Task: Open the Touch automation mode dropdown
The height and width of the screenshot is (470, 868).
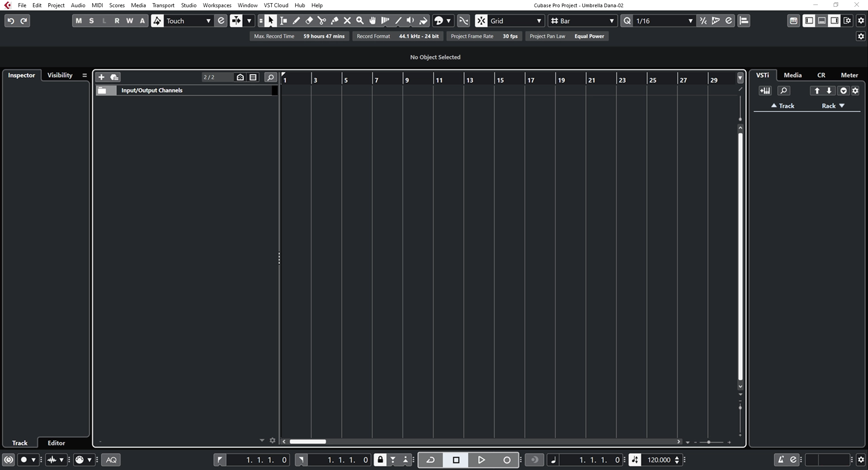Action: pos(208,20)
